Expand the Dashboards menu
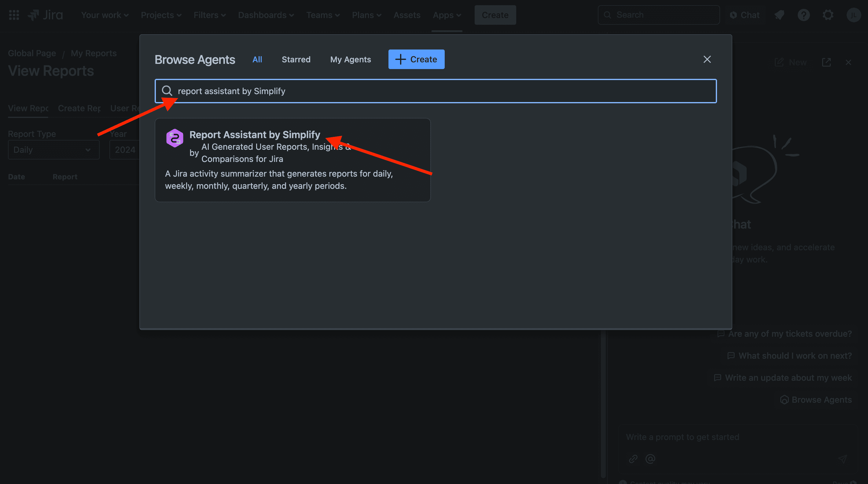Viewport: 868px width, 484px height. click(x=266, y=15)
